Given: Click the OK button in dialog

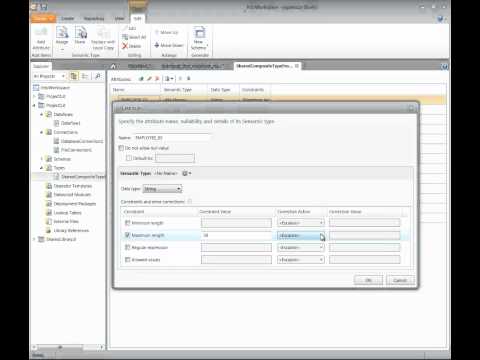Looking at the screenshot, I should 368,280.
